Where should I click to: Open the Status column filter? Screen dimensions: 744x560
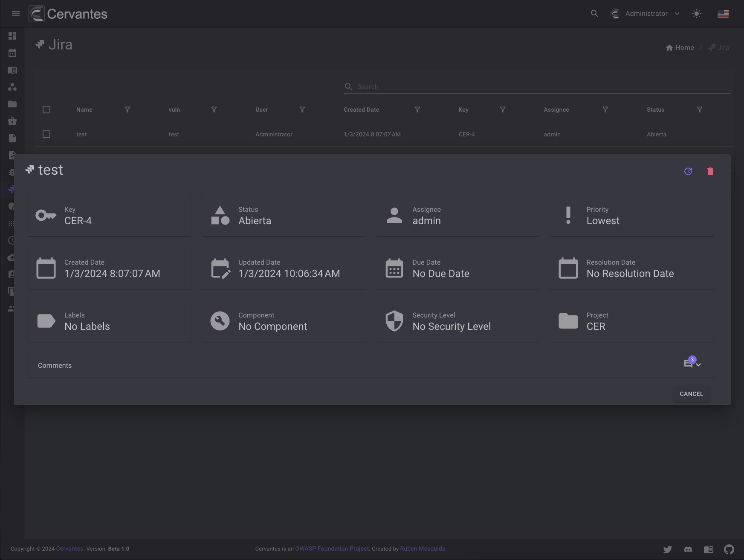tap(700, 110)
